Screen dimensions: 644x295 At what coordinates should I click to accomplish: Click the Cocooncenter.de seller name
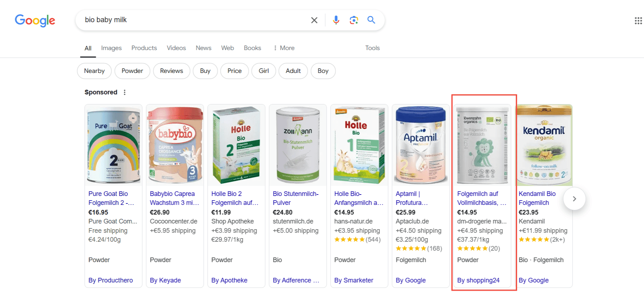tap(173, 221)
